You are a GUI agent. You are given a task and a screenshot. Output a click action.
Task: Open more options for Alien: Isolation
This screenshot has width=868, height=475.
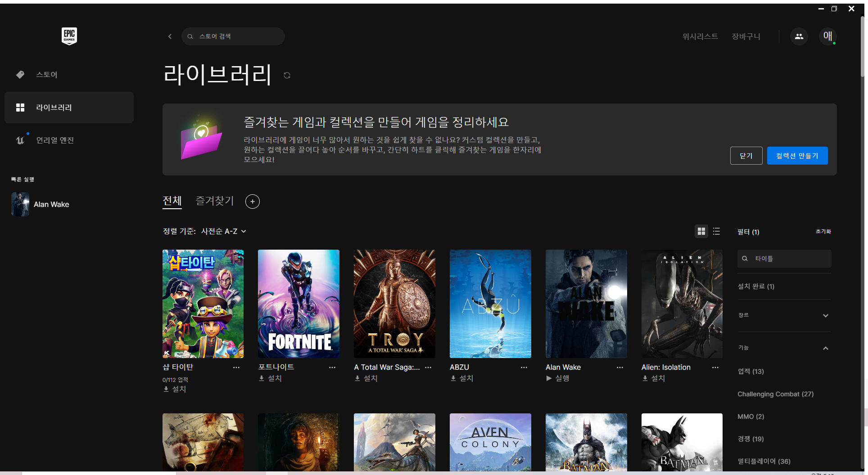[715, 367]
